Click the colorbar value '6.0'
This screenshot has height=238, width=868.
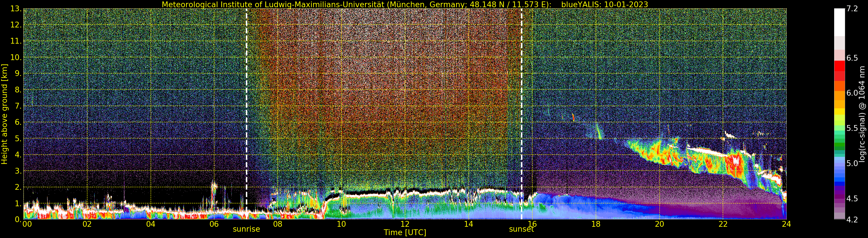coord(852,93)
